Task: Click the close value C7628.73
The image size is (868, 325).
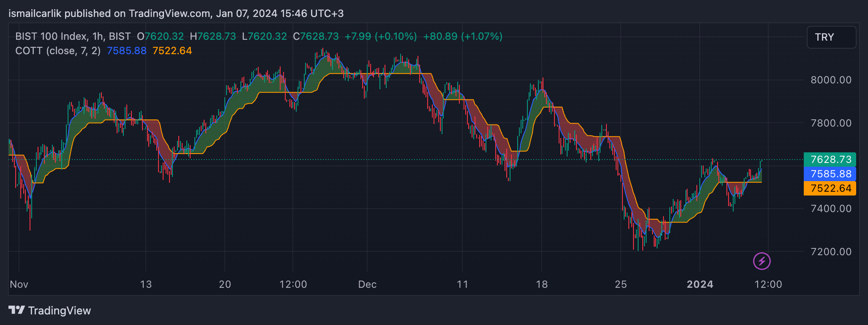Action: coord(316,36)
